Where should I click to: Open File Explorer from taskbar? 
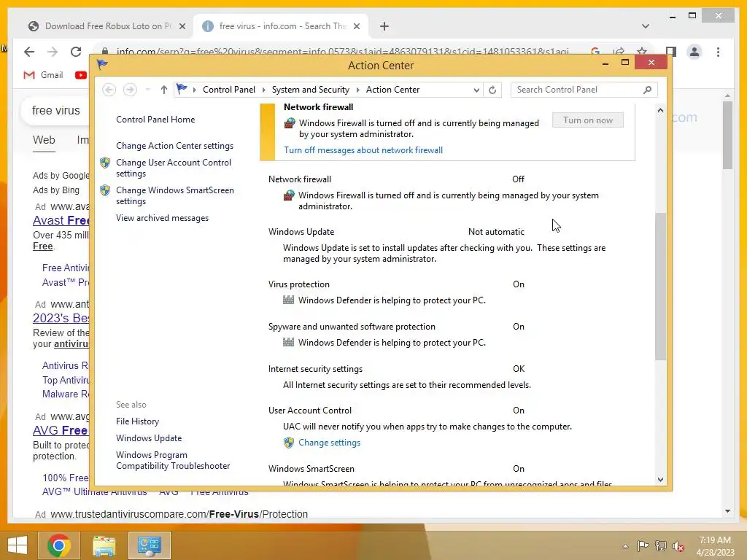click(x=104, y=545)
